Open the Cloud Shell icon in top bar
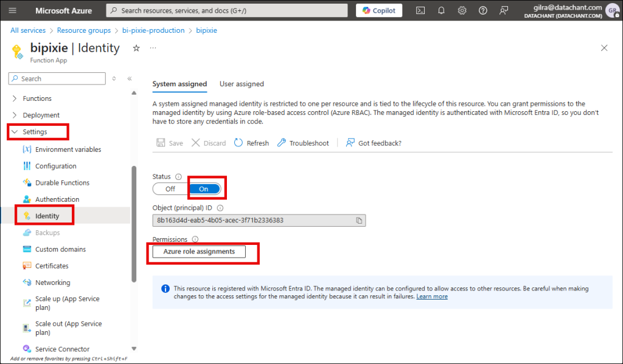The width and height of the screenshot is (623, 364). [420, 10]
